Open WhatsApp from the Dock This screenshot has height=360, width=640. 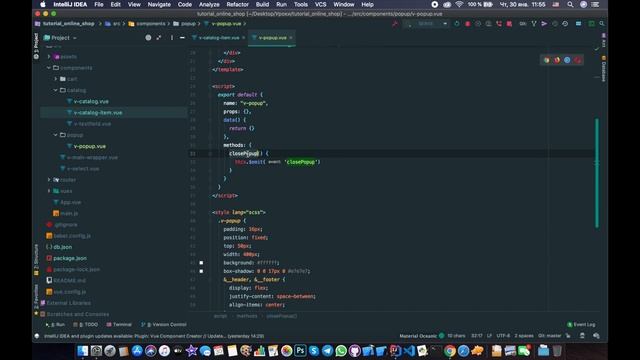341,351
